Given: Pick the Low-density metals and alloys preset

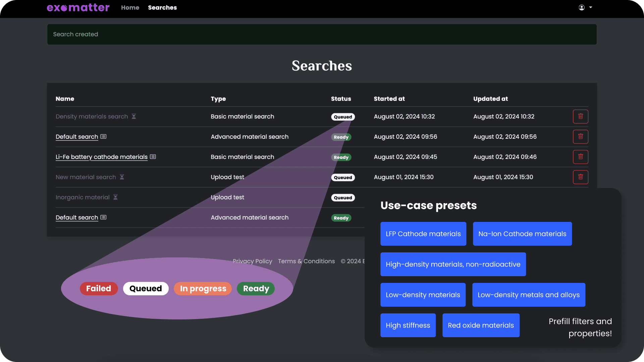Looking at the screenshot, I should pos(528,295).
